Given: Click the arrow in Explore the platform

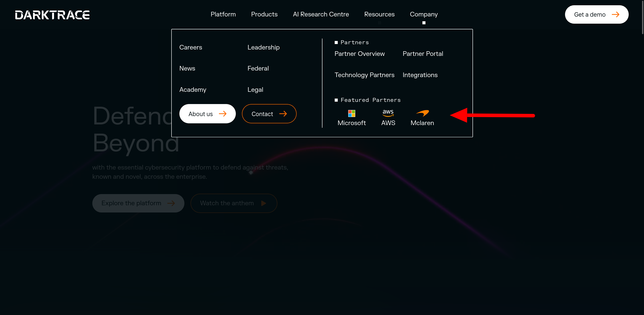Looking at the screenshot, I should point(171,203).
